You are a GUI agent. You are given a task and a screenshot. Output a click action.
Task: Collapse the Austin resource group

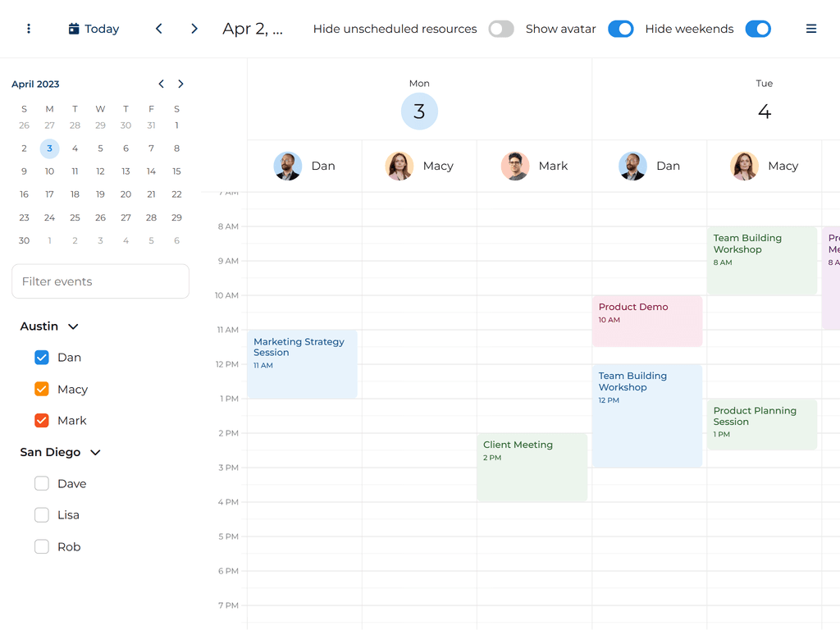(73, 326)
